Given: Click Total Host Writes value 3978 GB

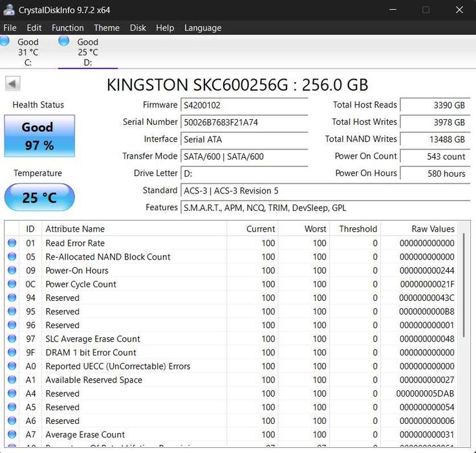Looking at the screenshot, I should (435, 122).
